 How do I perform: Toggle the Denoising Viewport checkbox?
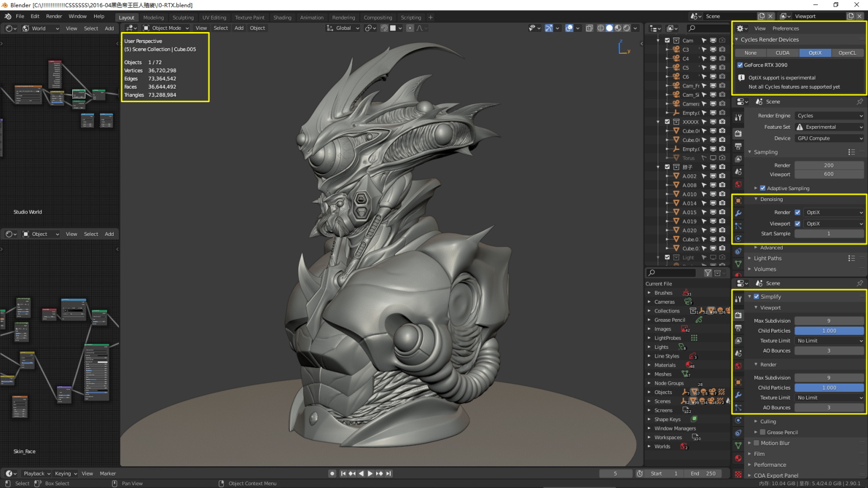[x=797, y=224]
